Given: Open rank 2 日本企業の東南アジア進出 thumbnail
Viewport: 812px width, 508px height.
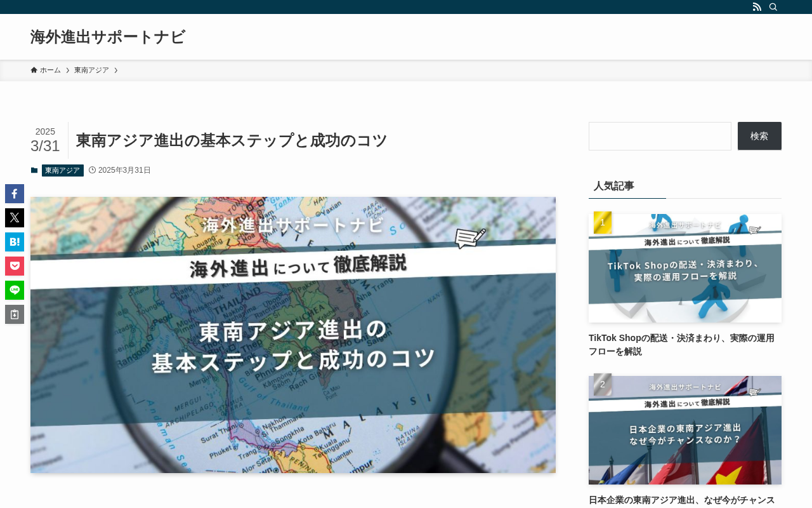Looking at the screenshot, I should pyautogui.click(x=685, y=430).
